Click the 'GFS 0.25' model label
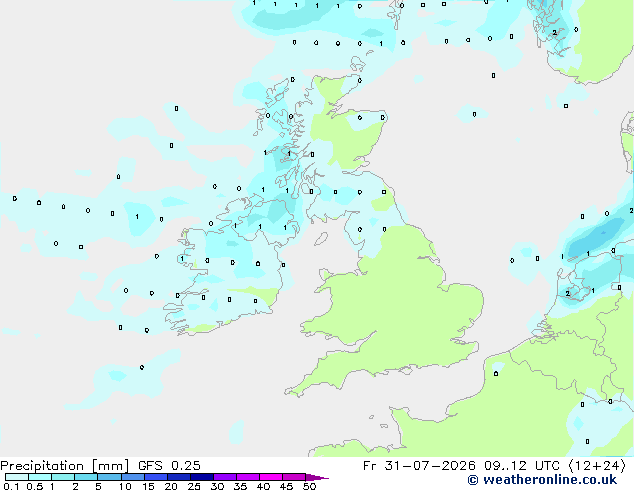This screenshot has width=634, height=490. (x=169, y=466)
